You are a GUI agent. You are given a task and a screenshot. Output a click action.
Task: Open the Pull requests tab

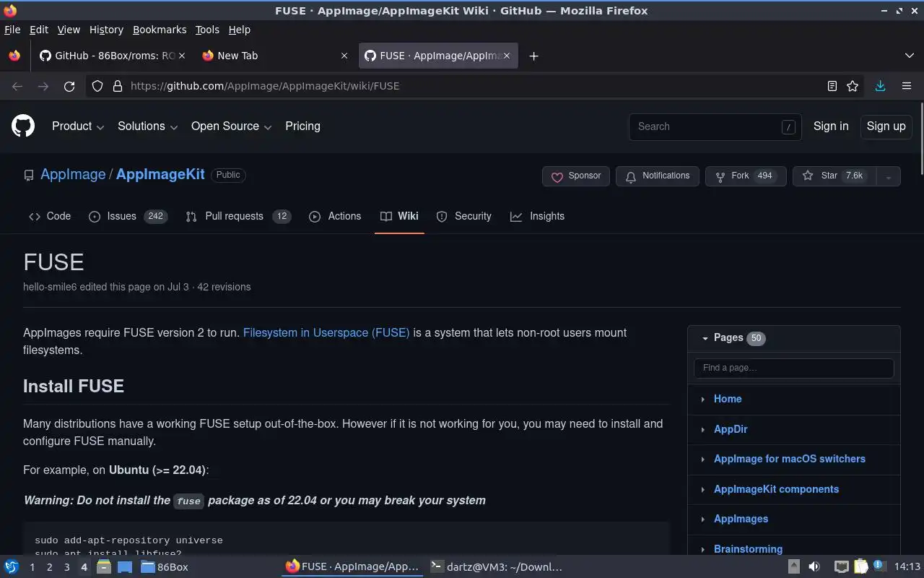[x=238, y=216]
